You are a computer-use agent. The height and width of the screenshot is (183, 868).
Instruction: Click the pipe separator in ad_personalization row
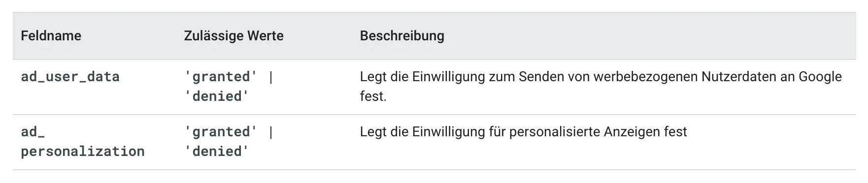pos(271,132)
